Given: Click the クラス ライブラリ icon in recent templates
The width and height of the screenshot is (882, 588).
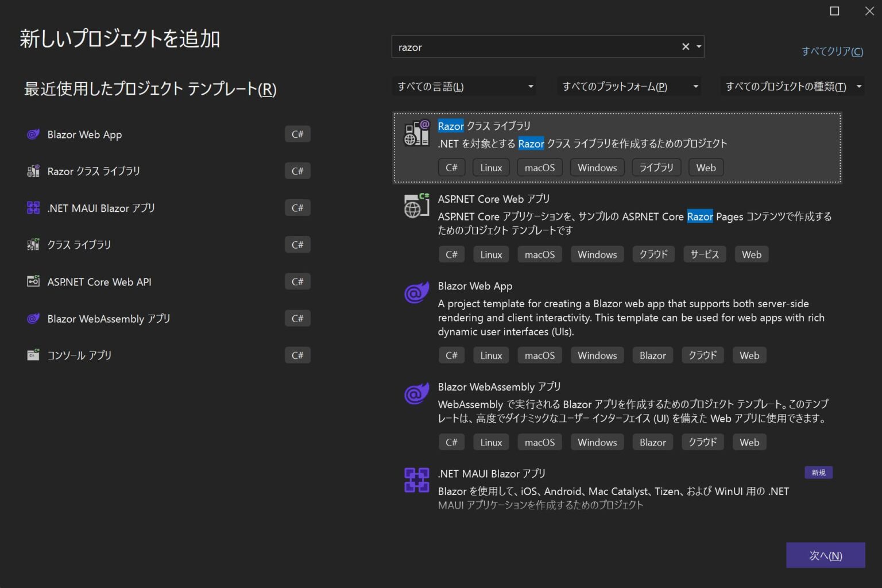Looking at the screenshot, I should tap(33, 245).
